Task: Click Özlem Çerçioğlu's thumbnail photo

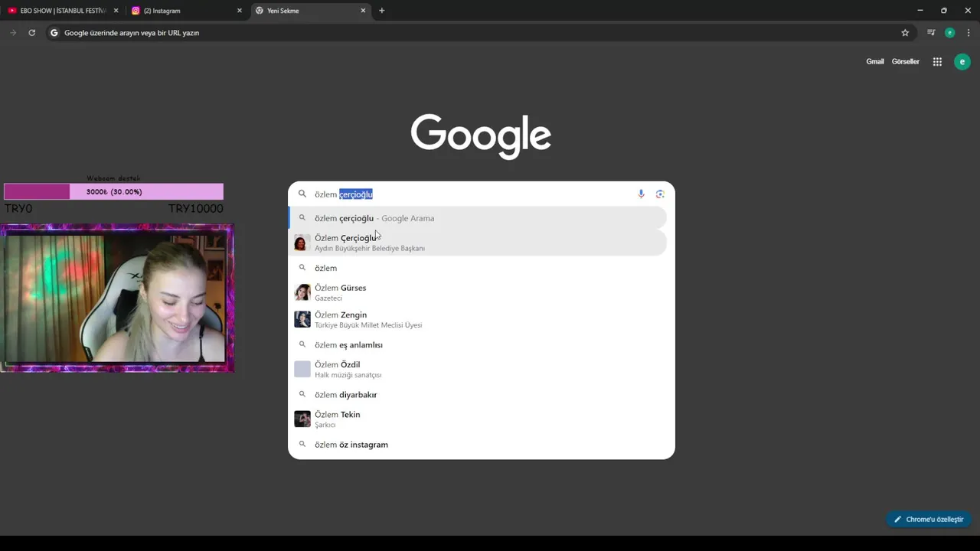Action: coord(302,243)
